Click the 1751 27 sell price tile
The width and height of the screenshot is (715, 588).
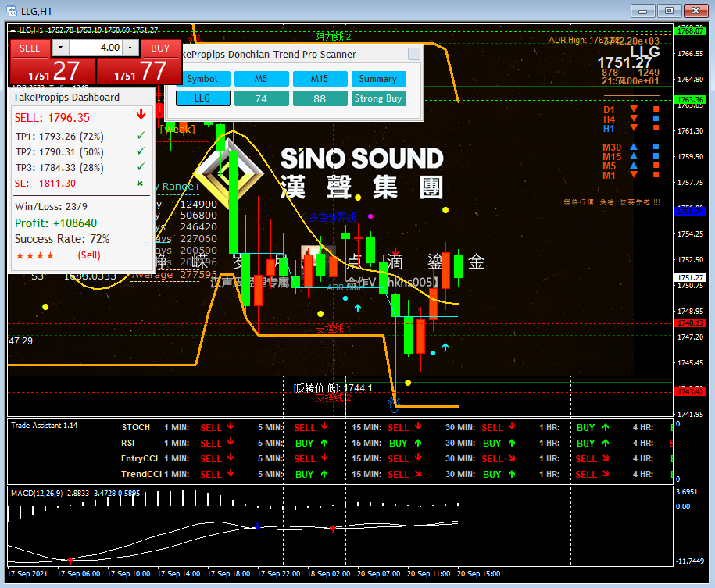click(53, 71)
